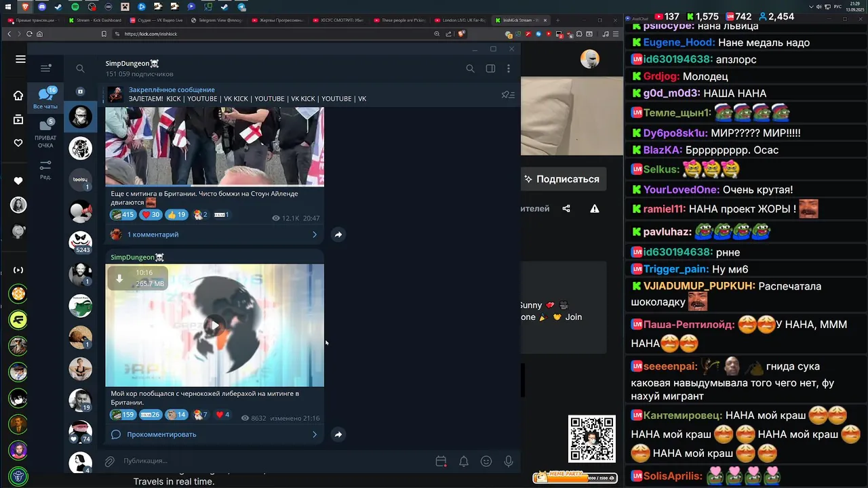Click the Kick report warning triangle icon
The width and height of the screenshot is (868, 488).
(x=595, y=209)
